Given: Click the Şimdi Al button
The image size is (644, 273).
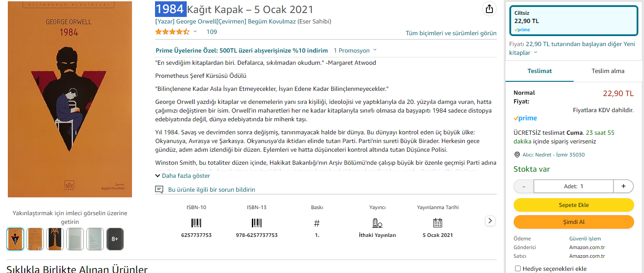Looking at the screenshot, I should tap(574, 222).
